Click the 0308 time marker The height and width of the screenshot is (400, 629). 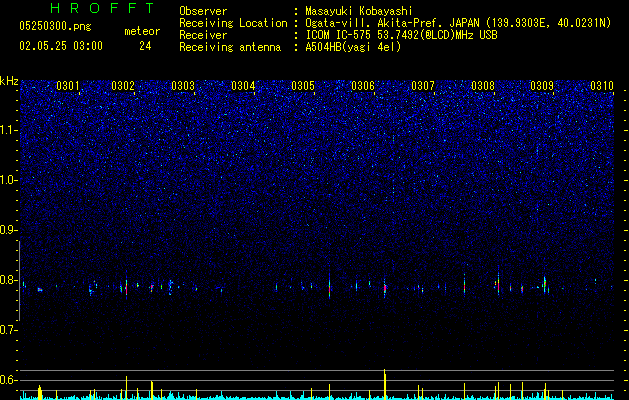[483, 86]
